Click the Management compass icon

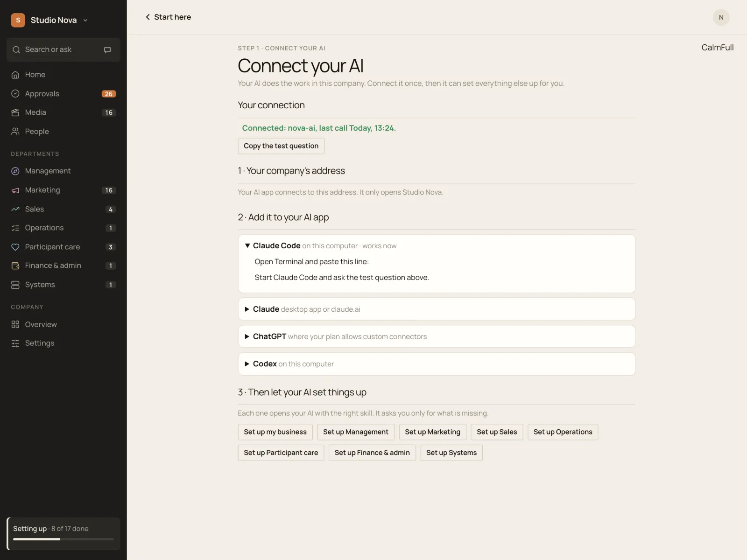15,171
